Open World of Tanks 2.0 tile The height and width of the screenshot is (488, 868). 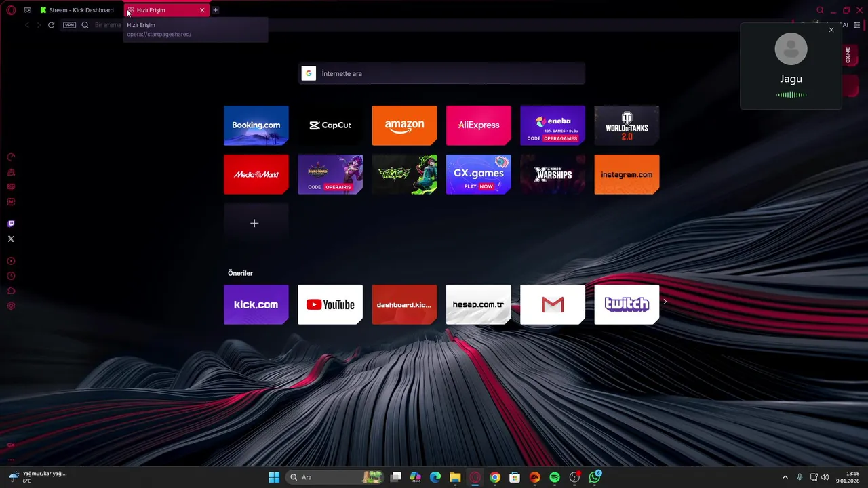[x=627, y=125]
